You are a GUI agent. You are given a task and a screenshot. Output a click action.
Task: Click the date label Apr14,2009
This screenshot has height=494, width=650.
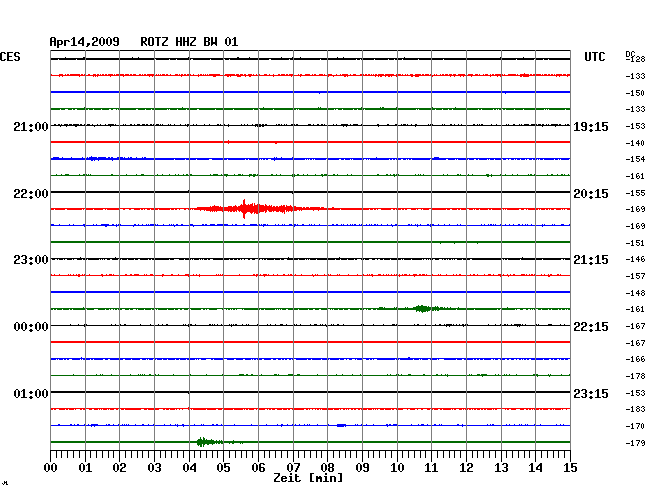pos(85,42)
